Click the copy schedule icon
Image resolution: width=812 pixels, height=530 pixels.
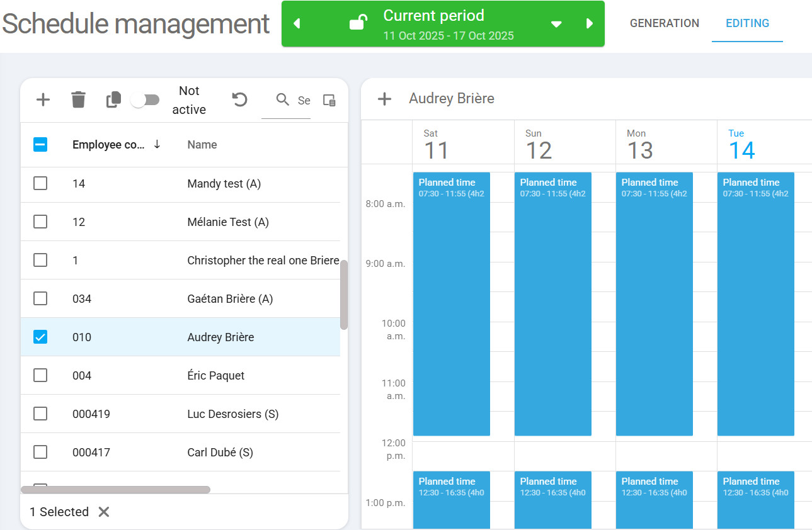point(113,99)
